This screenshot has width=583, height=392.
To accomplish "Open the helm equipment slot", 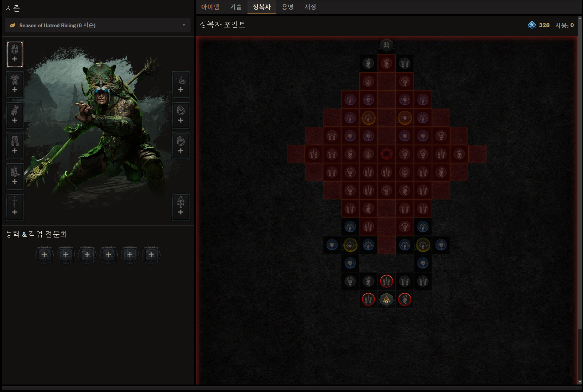I will (x=15, y=54).
